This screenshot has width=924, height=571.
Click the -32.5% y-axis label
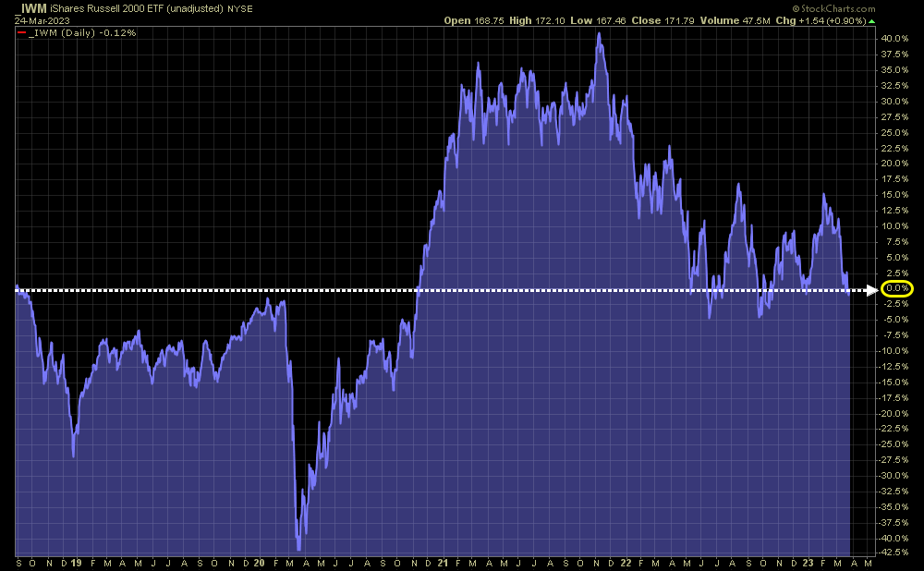coord(894,491)
